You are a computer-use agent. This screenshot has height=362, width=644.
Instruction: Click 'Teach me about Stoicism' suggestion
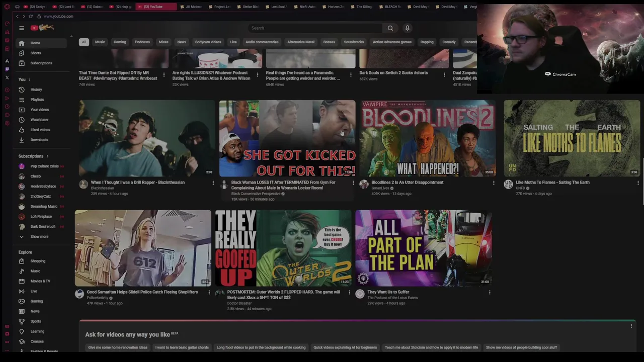[x=431, y=347]
